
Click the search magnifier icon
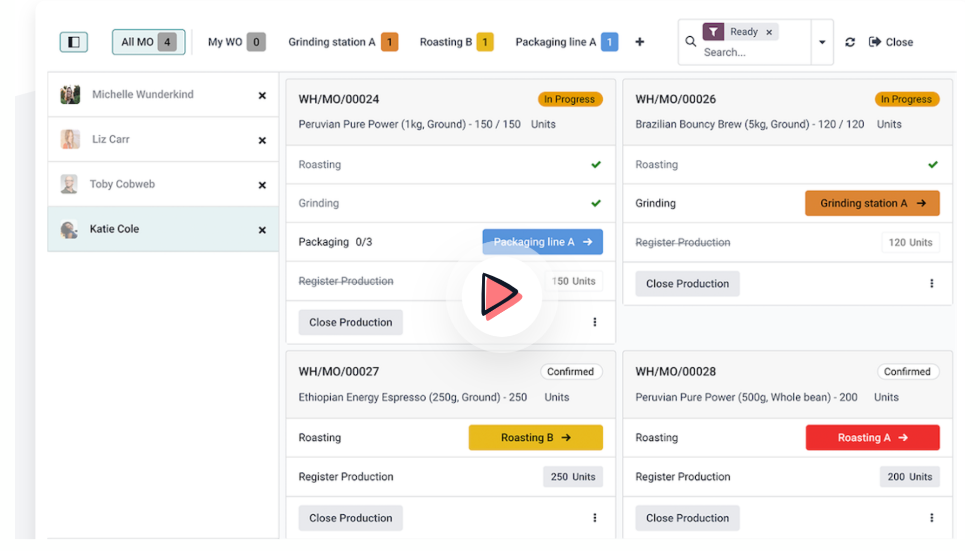[691, 41]
